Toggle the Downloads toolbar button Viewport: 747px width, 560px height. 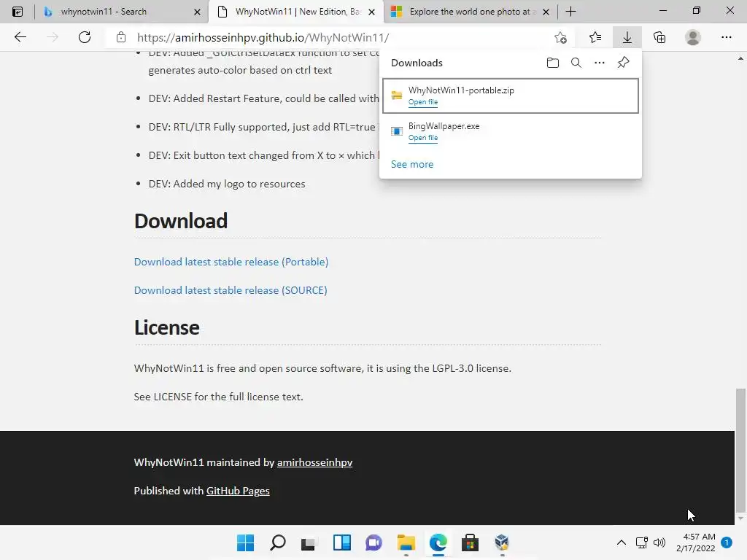pyautogui.click(x=627, y=37)
